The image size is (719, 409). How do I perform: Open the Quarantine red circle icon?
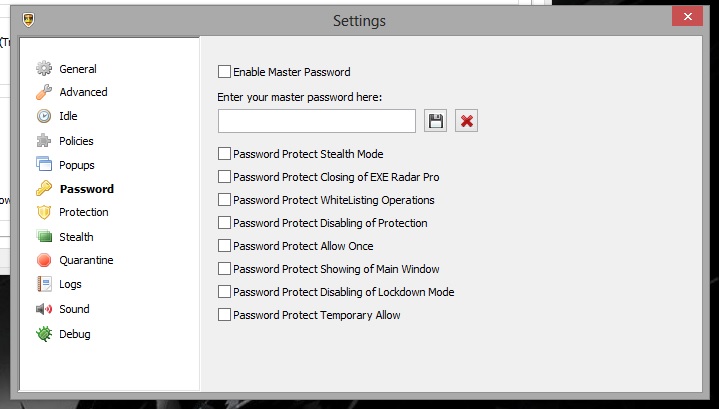[44, 260]
